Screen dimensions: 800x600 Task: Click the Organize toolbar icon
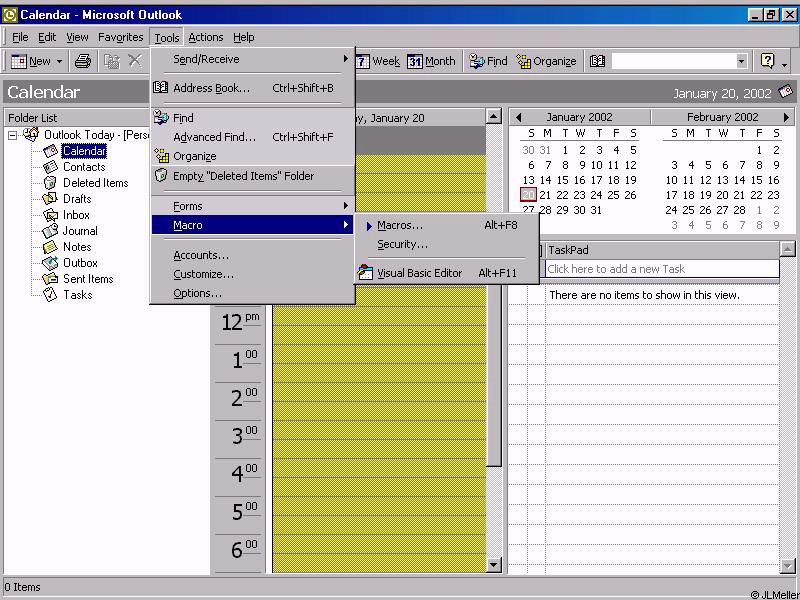[523, 61]
